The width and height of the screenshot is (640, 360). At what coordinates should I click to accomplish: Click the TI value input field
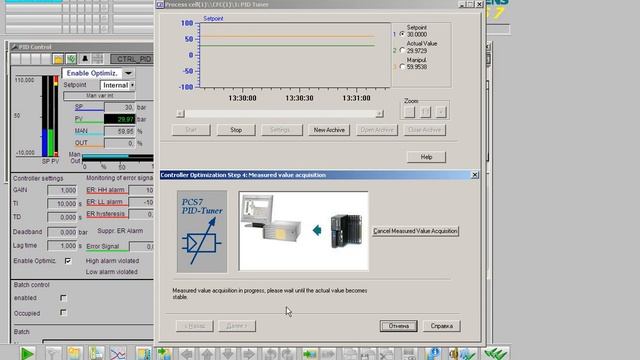tap(62, 204)
